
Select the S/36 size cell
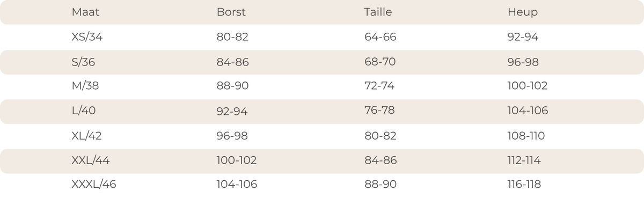[83, 62]
